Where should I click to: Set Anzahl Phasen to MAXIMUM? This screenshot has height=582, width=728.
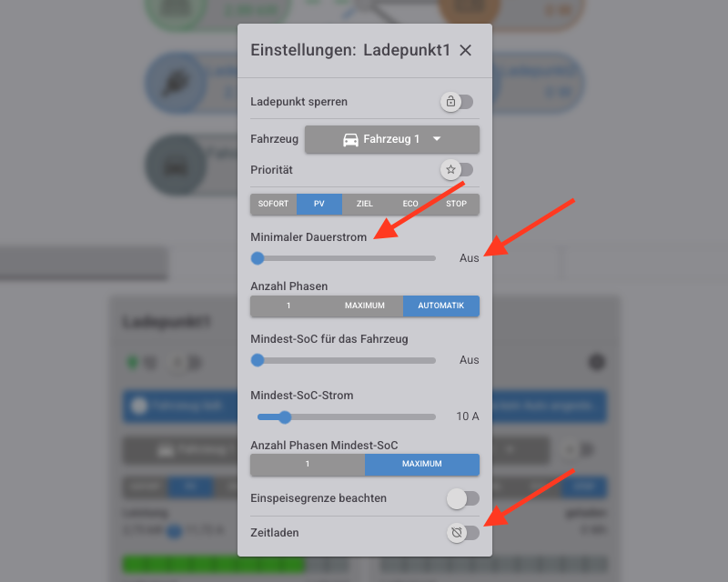coord(365,306)
